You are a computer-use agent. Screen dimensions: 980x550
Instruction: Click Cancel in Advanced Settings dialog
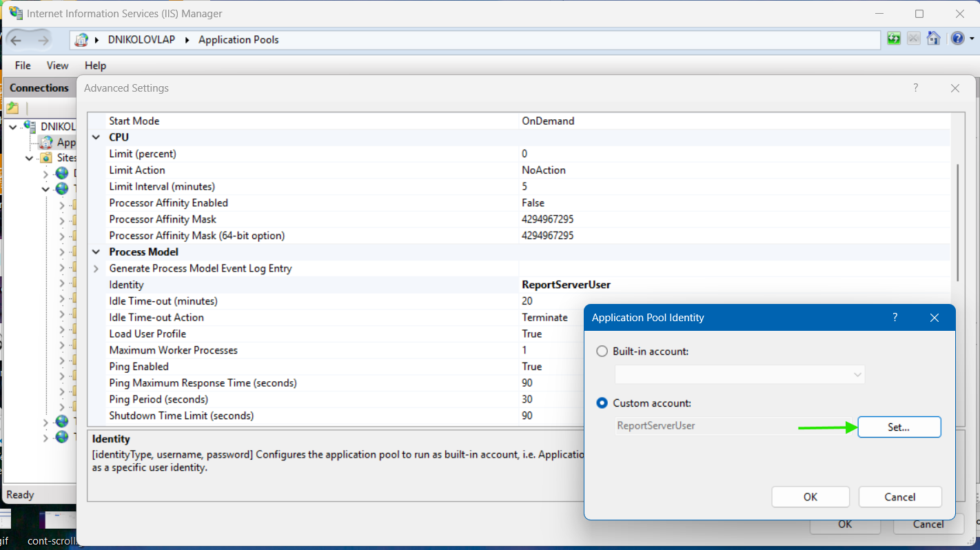(x=928, y=524)
